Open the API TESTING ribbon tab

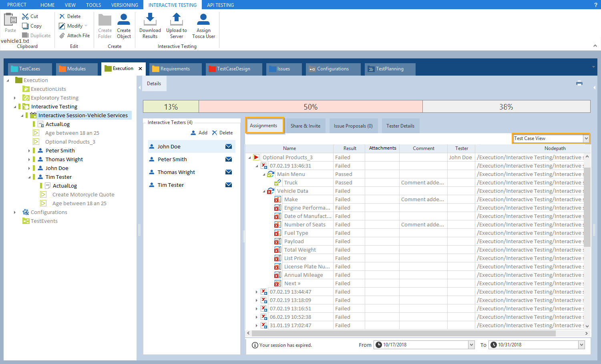point(220,5)
